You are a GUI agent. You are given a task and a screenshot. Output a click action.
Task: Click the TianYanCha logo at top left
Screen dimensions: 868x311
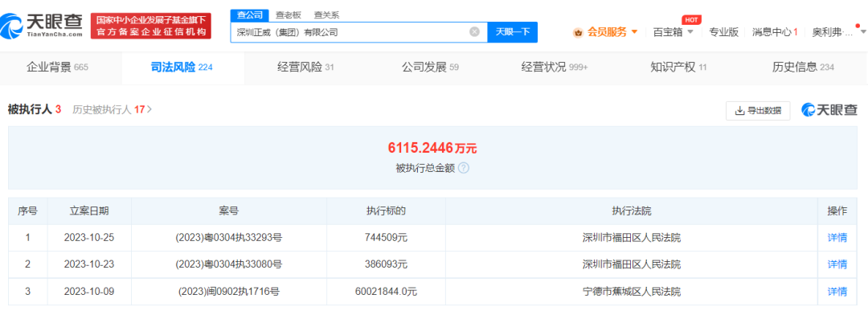(x=43, y=25)
